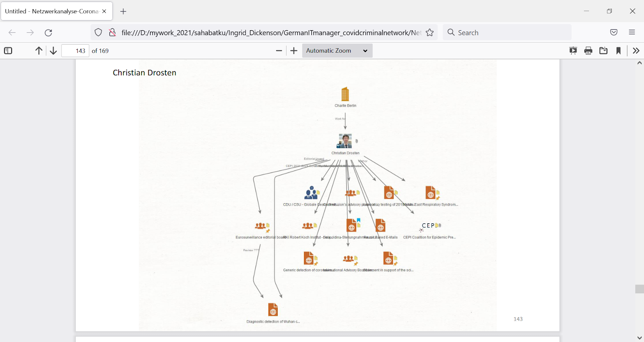The width and height of the screenshot is (644, 342).
Task: Close the Netzwerkanalyse-Corona tab
Action: (104, 11)
